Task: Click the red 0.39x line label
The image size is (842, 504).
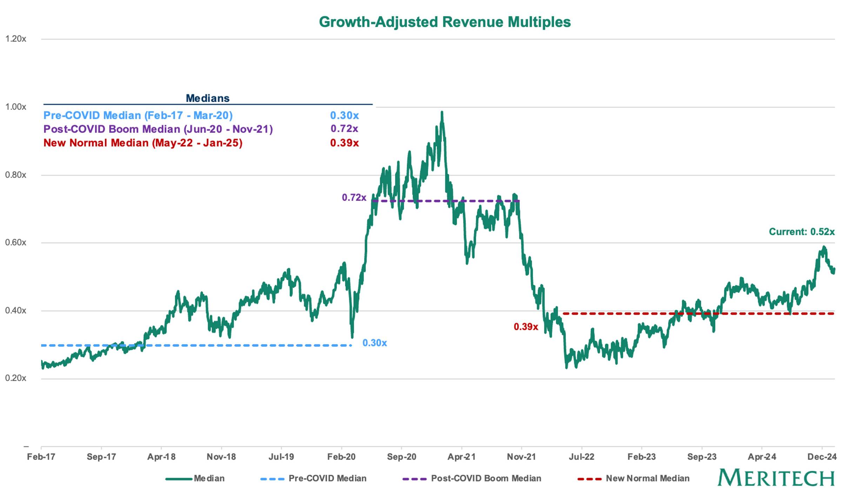Action: click(526, 327)
